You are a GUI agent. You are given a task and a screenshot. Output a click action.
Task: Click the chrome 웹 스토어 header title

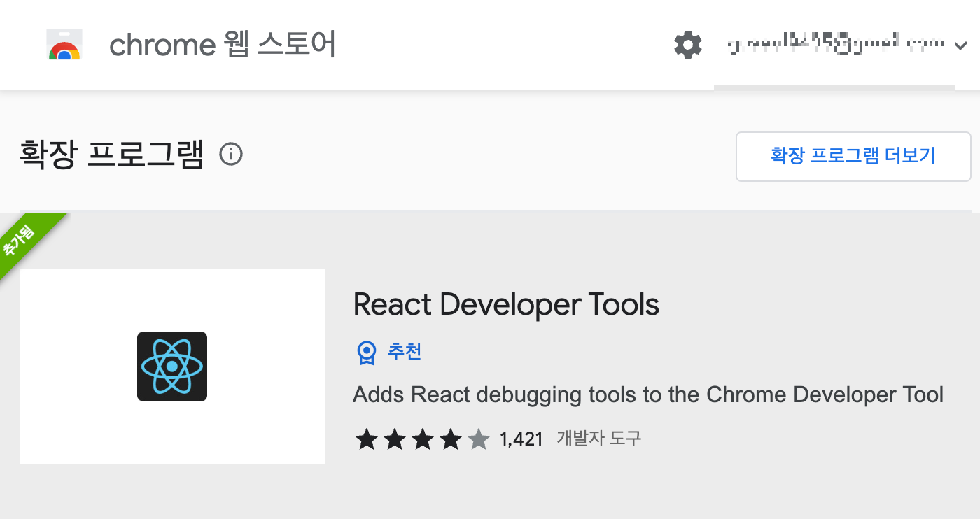point(223,45)
